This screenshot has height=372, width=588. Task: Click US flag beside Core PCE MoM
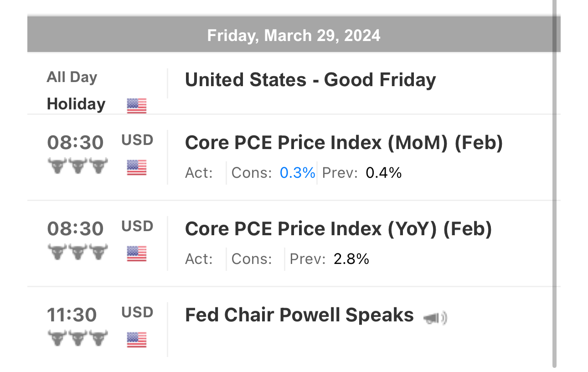[137, 168]
